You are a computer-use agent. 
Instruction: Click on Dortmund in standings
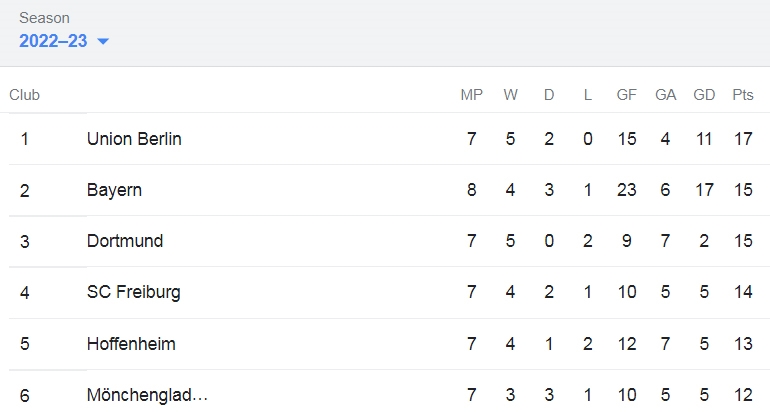(125, 241)
